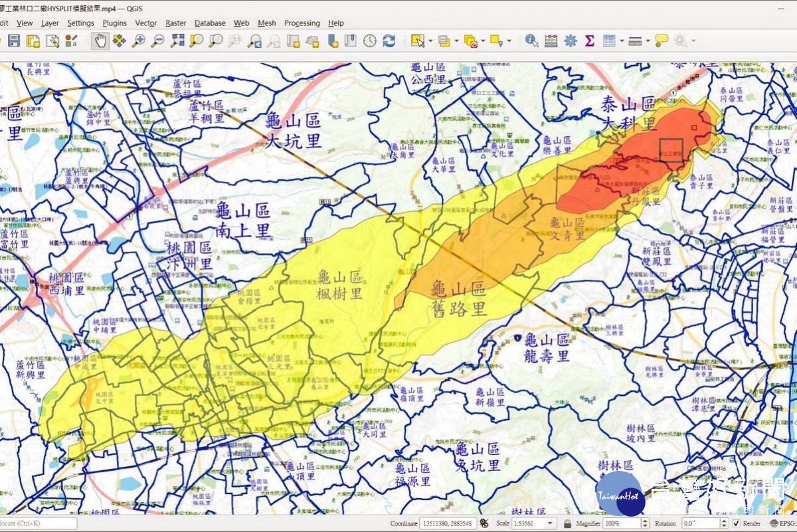This screenshot has height=532, width=797.
Task: Click the EPSG projection button
Action: pyautogui.click(x=782, y=523)
